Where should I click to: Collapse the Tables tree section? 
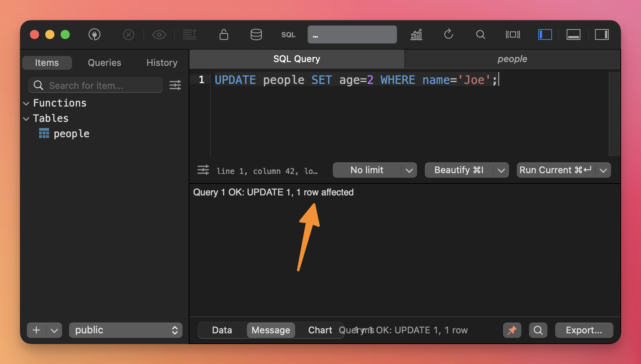coord(26,119)
